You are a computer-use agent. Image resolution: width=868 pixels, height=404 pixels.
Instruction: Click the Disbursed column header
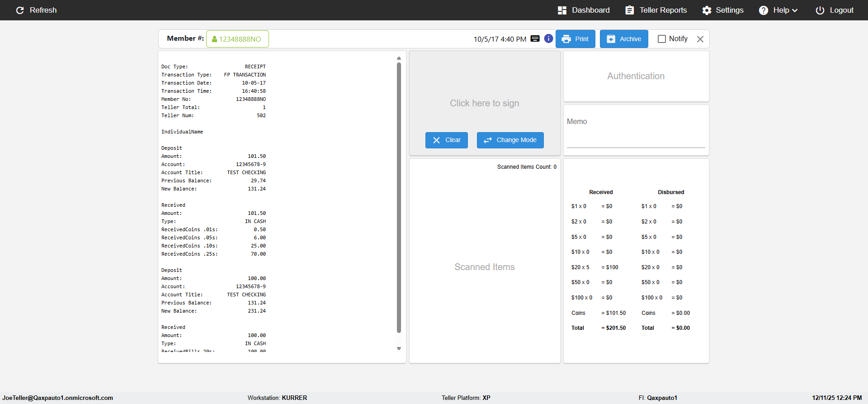(671, 192)
